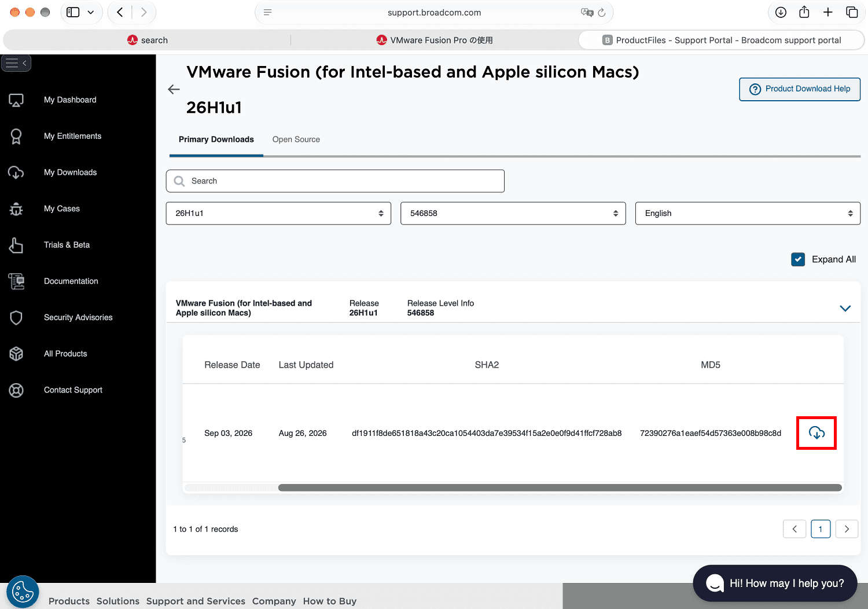Open the 546858 build dropdown
This screenshot has width=868, height=609.
513,213
